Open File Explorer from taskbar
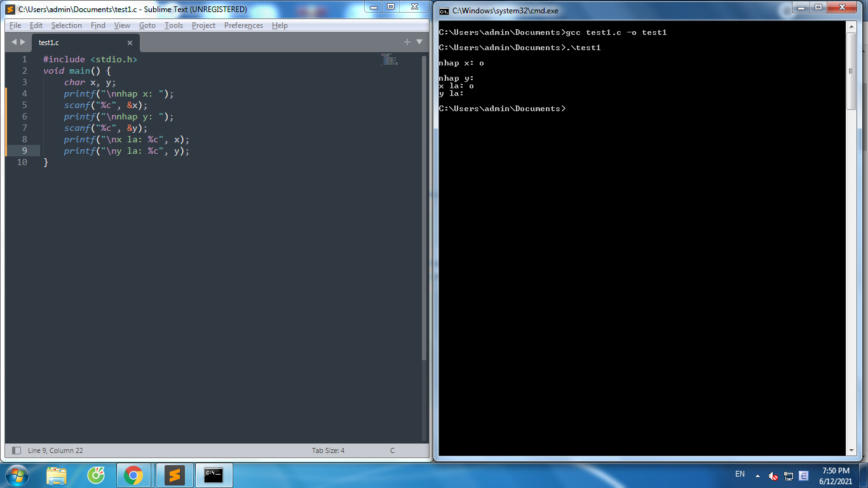The image size is (868, 488). pos(57,475)
